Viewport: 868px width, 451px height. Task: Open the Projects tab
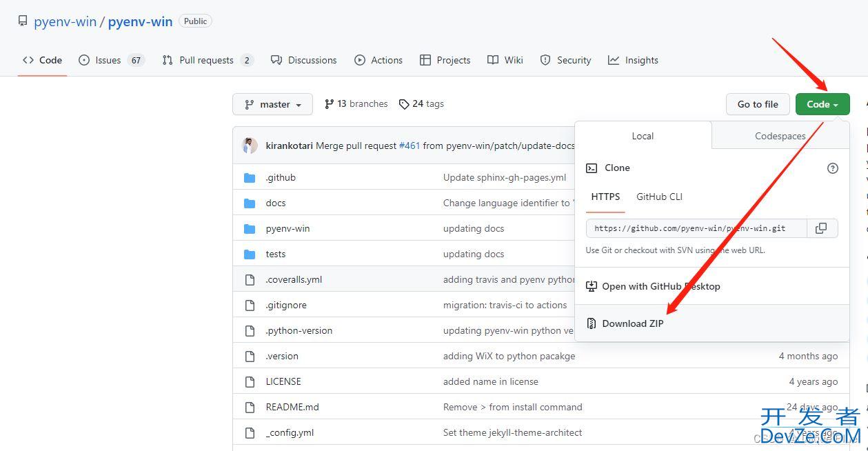tap(445, 60)
